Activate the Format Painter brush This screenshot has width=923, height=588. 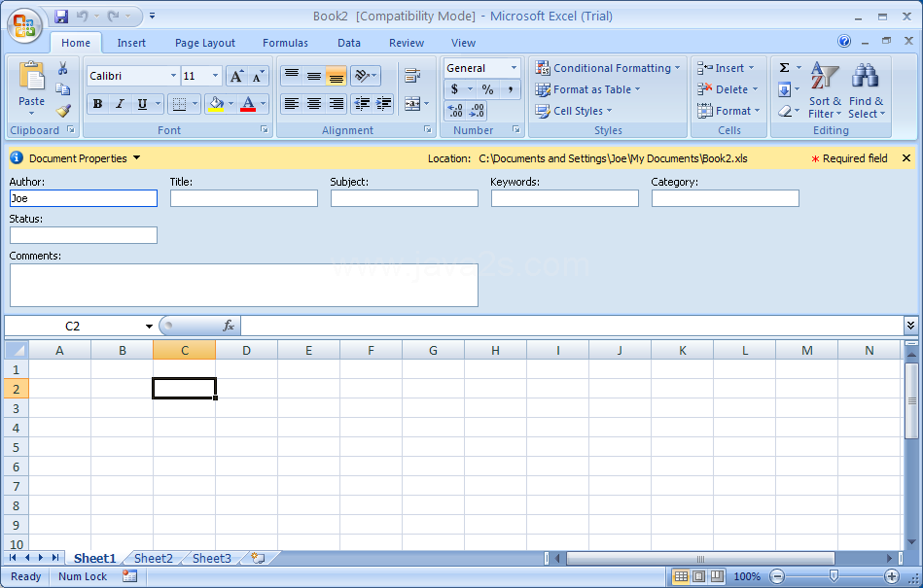click(x=62, y=111)
